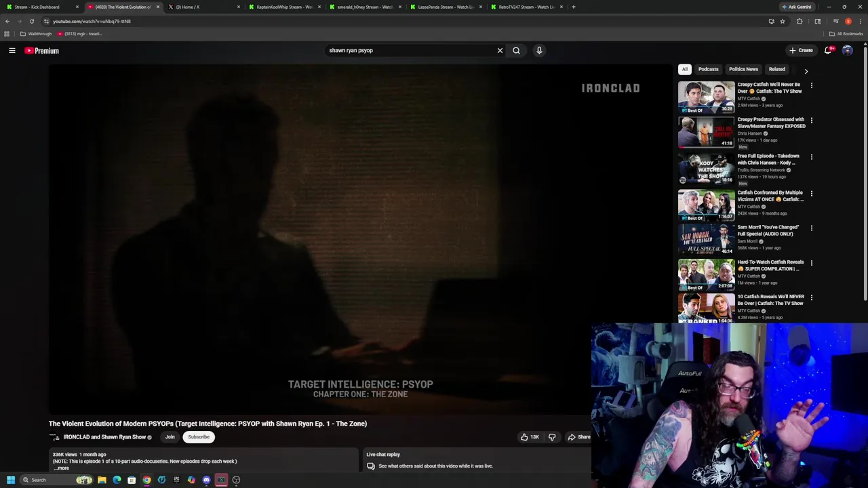Go to YouTube Premium home logo
The height and width of the screenshot is (488, 868).
click(42, 50)
